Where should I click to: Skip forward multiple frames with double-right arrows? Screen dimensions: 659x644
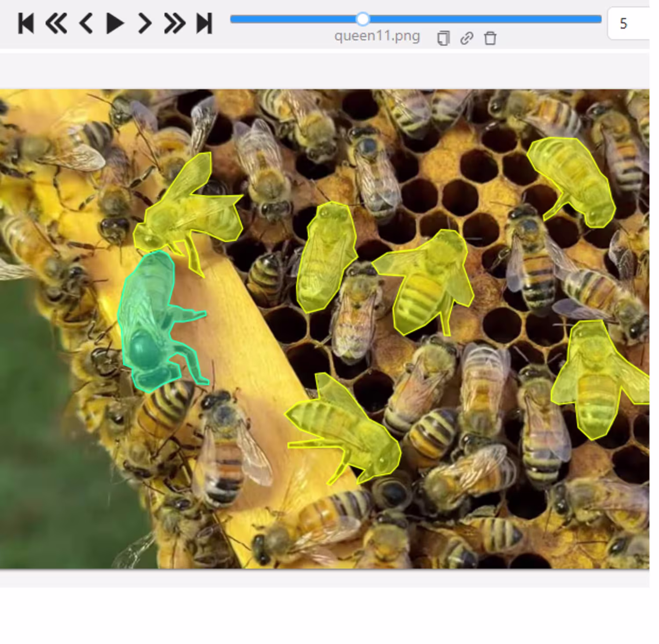click(x=174, y=23)
